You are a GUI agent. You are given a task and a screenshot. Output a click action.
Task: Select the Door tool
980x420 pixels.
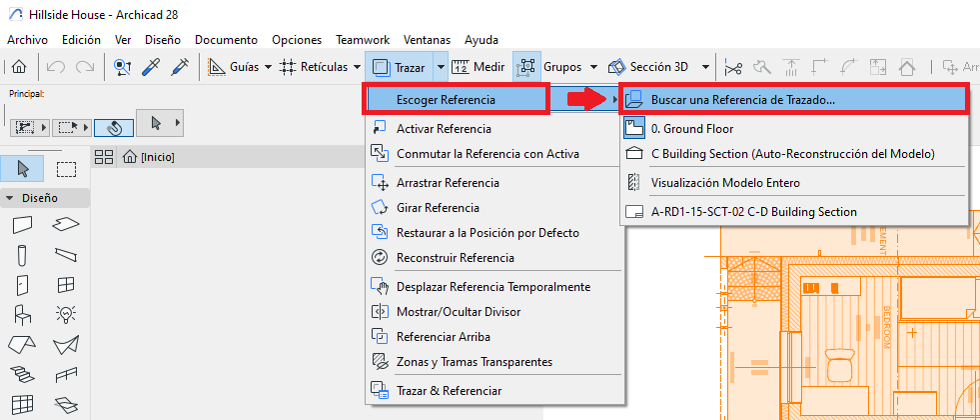pyautogui.click(x=23, y=285)
